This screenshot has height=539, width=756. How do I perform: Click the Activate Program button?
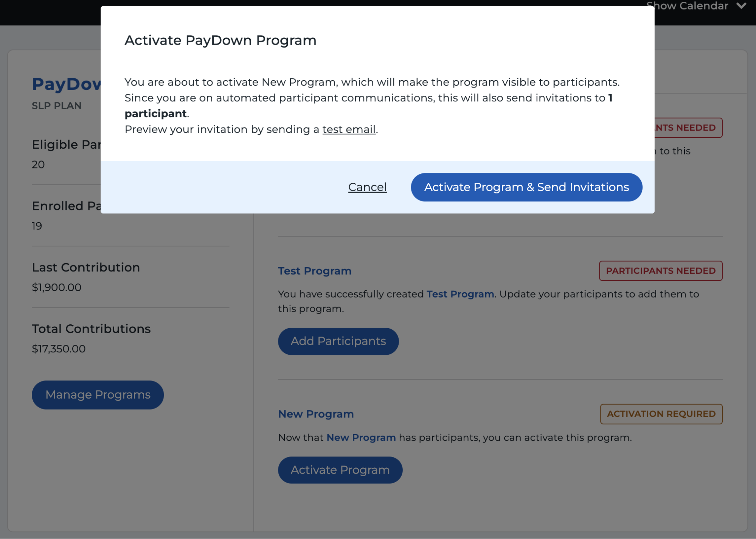coord(340,470)
